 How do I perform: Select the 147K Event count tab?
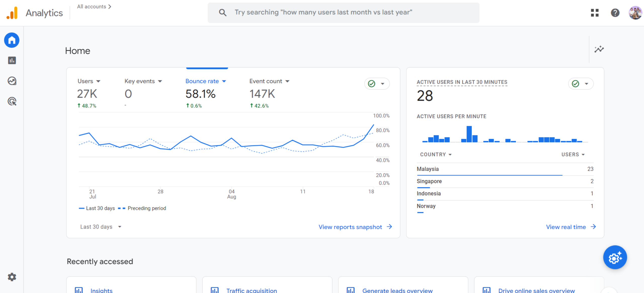(269, 93)
